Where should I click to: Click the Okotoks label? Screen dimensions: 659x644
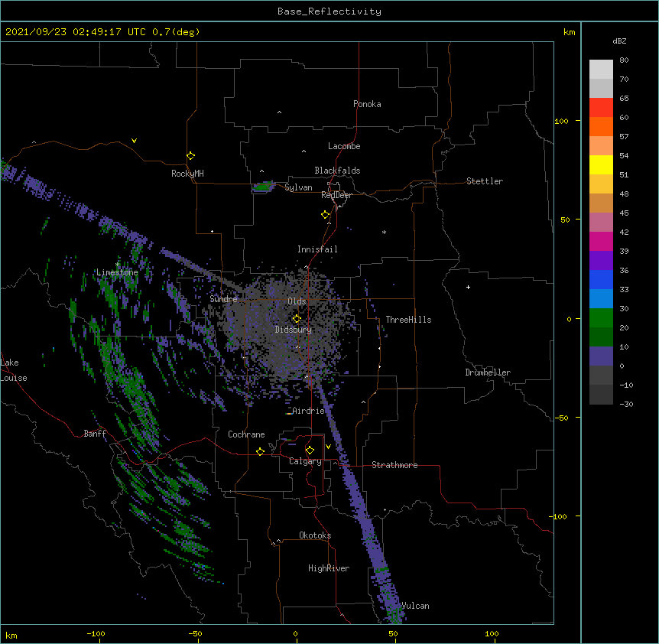pos(315,535)
